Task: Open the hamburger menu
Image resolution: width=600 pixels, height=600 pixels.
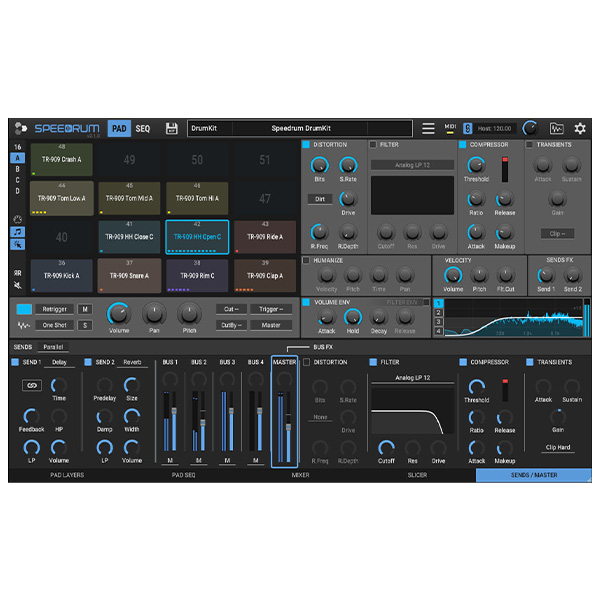Action: click(428, 128)
